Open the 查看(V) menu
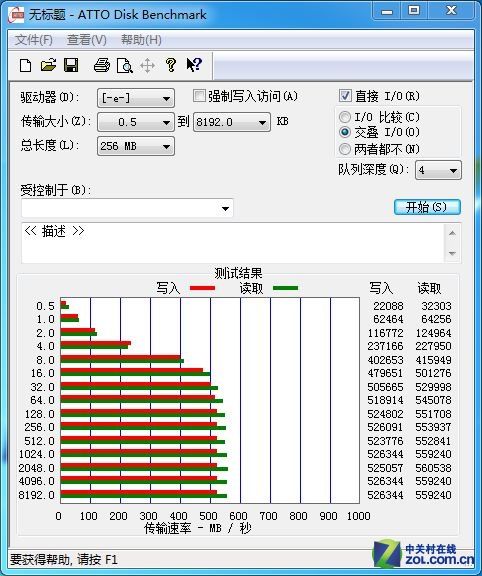Viewport: 482px width, 576px height. pos(87,40)
